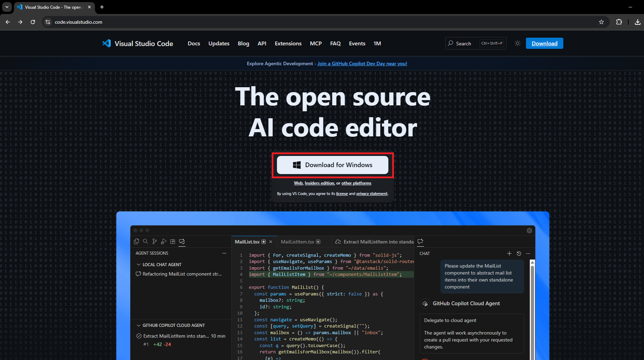
Task: Open the settings gear in the editor window
Action: [x=529, y=231]
